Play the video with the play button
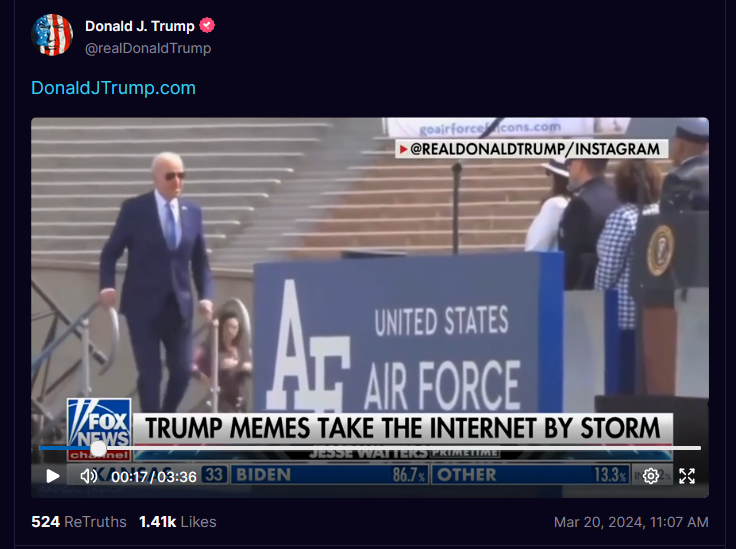The image size is (736, 549). [53, 476]
